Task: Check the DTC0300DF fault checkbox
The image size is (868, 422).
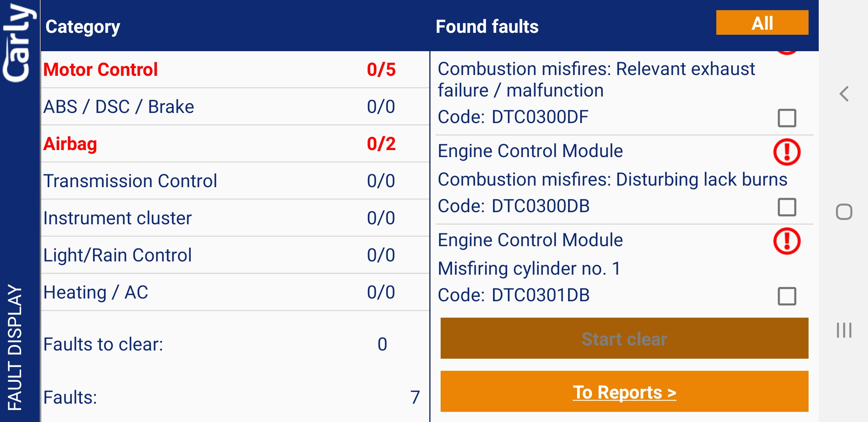Action: pyautogui.click(x=787, y=118)
